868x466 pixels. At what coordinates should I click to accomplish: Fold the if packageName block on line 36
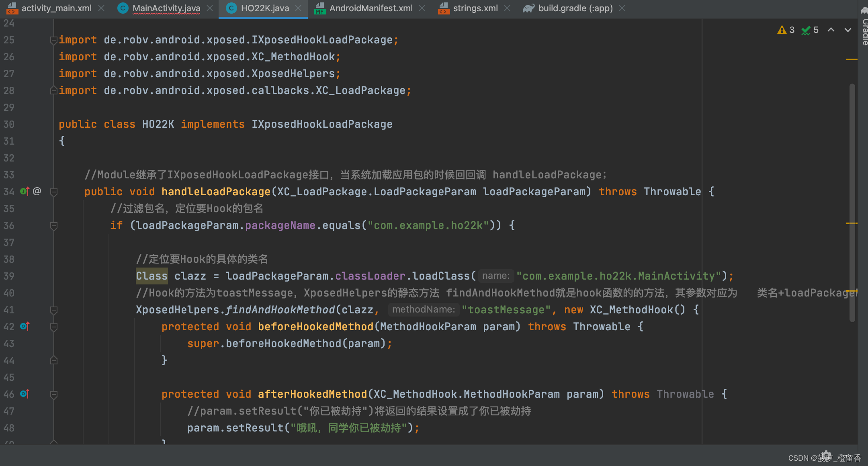point(53,226)
